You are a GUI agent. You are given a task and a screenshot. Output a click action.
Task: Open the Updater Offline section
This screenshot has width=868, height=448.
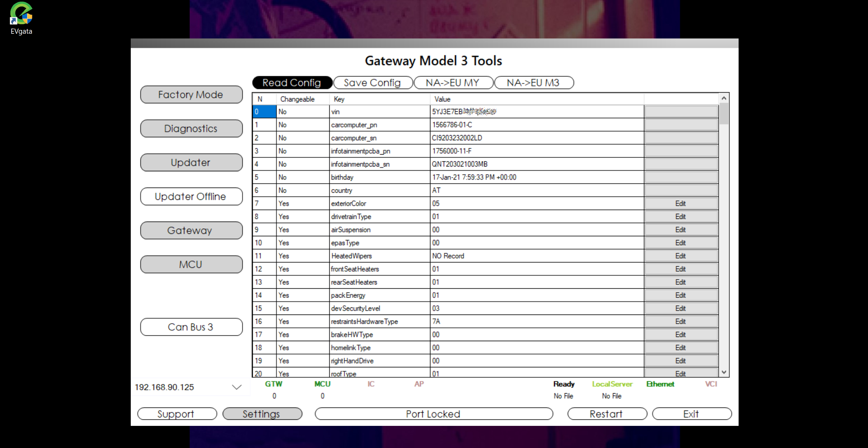pos(191,197)
